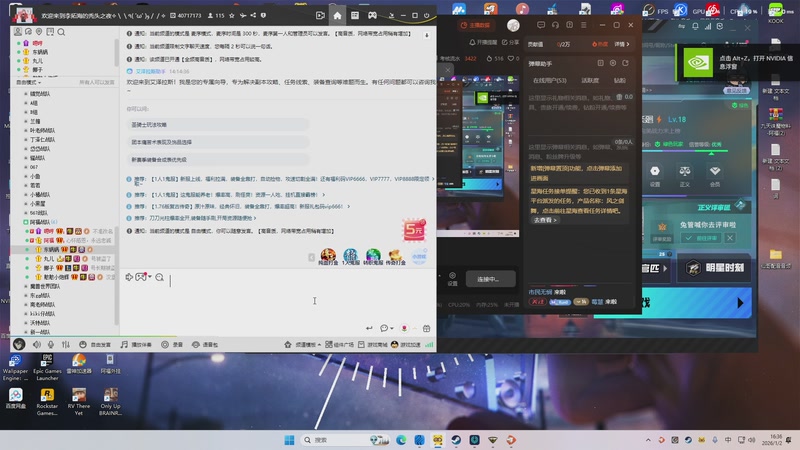800x450 pixels.
Task: Click the 传奇打金 game icon
Action: (x=395, y=257)
